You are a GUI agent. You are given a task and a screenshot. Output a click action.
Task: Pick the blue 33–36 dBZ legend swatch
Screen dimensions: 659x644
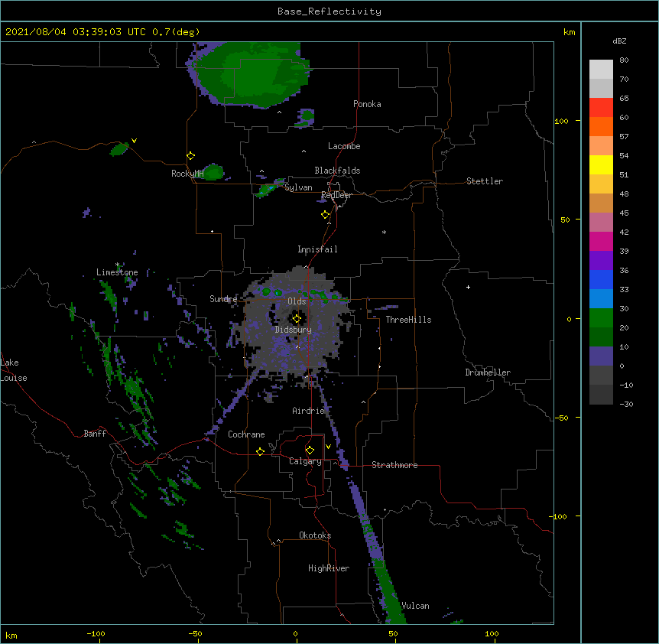tap(601, 279)
